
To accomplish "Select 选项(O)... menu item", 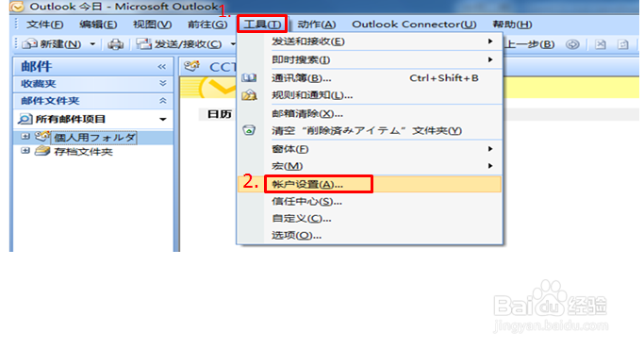I will (370, 236).
